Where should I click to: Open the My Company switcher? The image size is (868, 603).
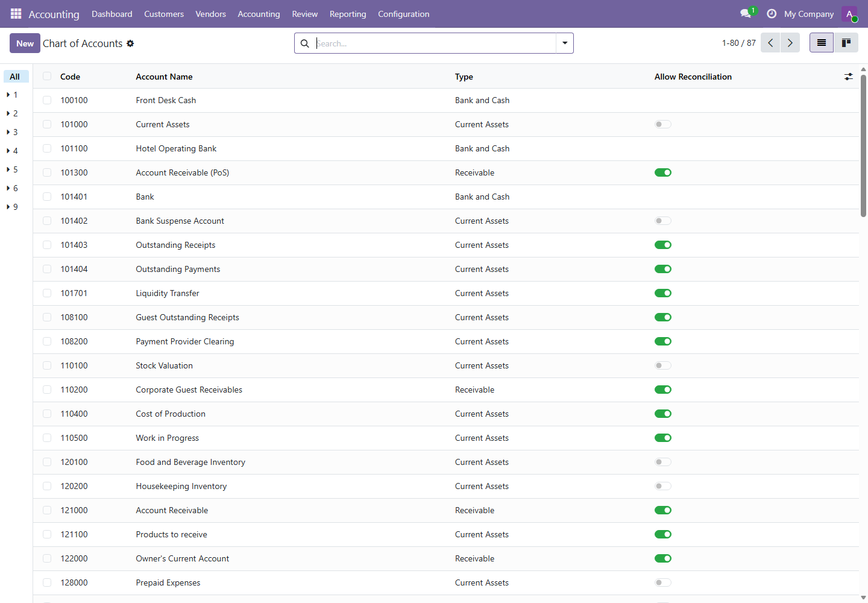click(809, 14)
